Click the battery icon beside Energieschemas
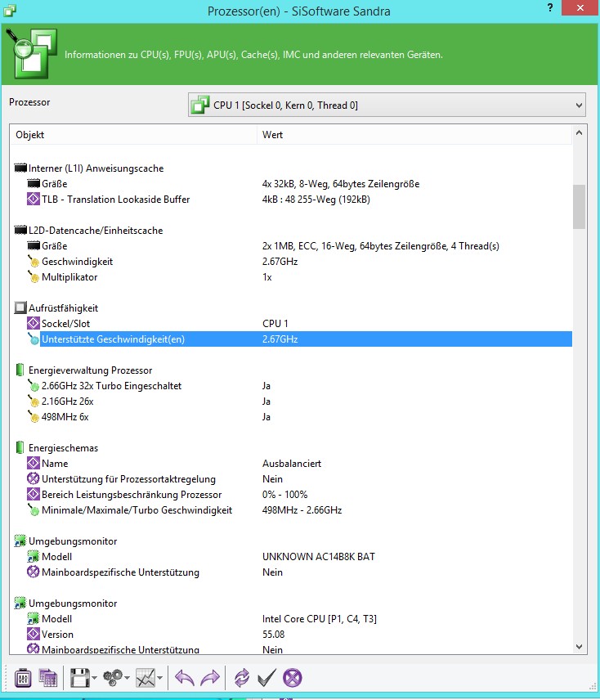This screenshot has width=600, height=700. [20, 447]
